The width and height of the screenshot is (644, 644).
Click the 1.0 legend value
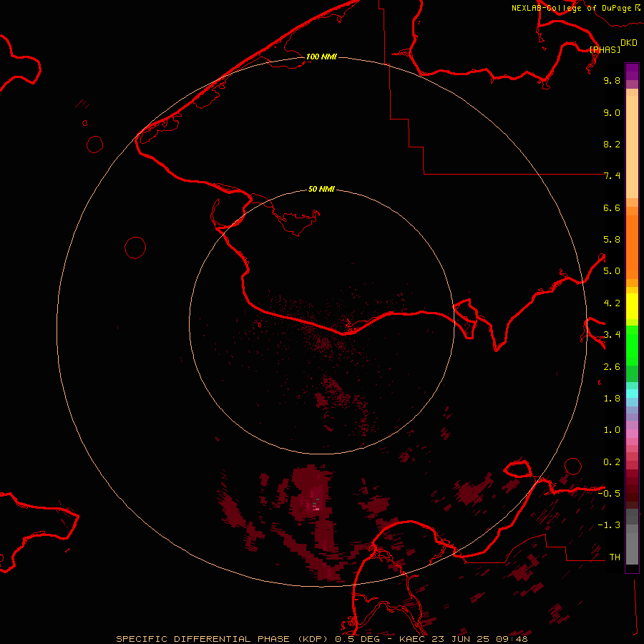point(612,430)
